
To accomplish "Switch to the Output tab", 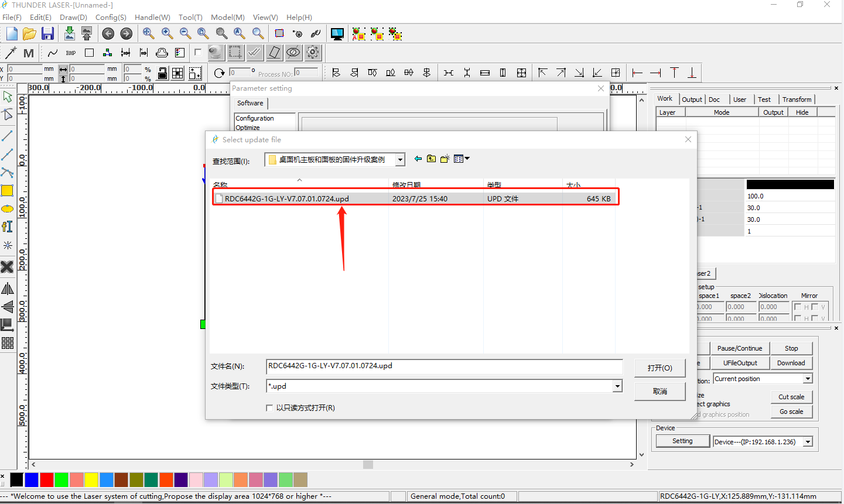I will 692,100.
